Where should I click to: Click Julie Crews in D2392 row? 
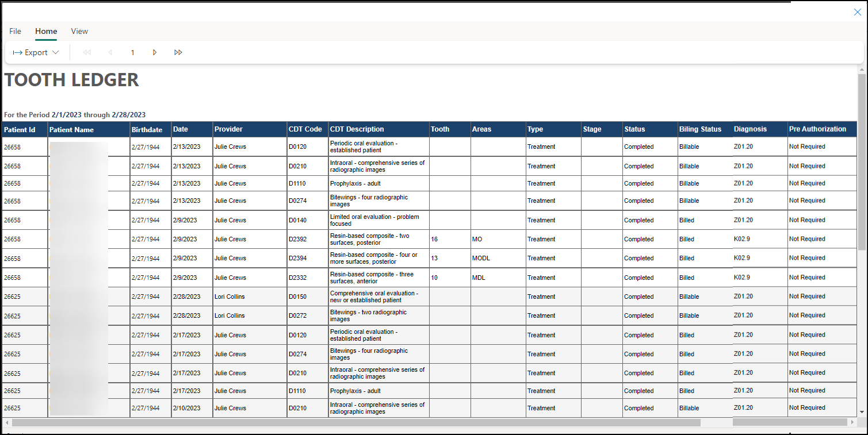coord(250,239)
